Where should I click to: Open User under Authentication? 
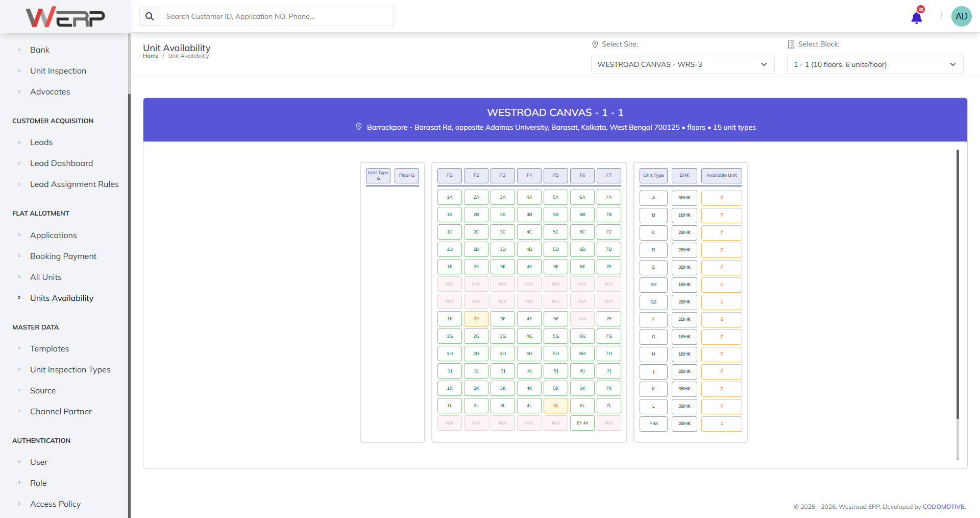click(39, 462)
